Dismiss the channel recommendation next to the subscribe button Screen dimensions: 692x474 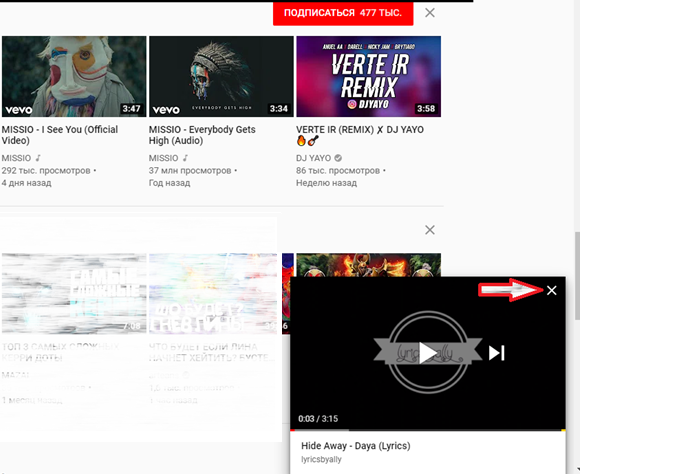tap(430, 13)
